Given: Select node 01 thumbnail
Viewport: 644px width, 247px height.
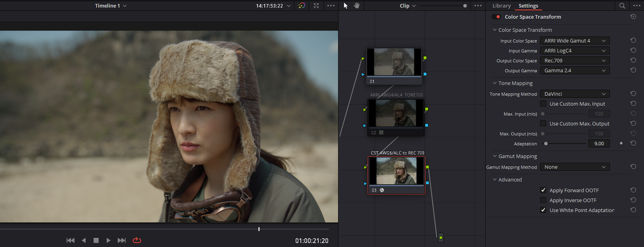Looking at the screenshot, I should point(393,62).
